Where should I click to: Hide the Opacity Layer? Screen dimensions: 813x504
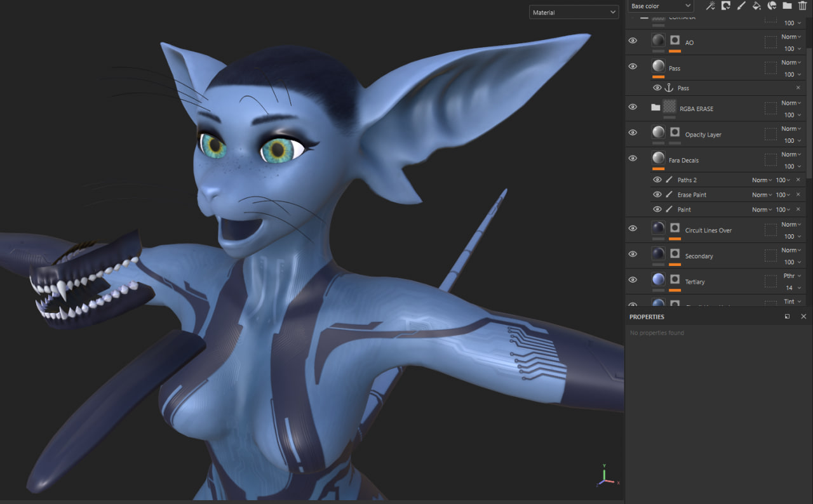coord(633,133)
